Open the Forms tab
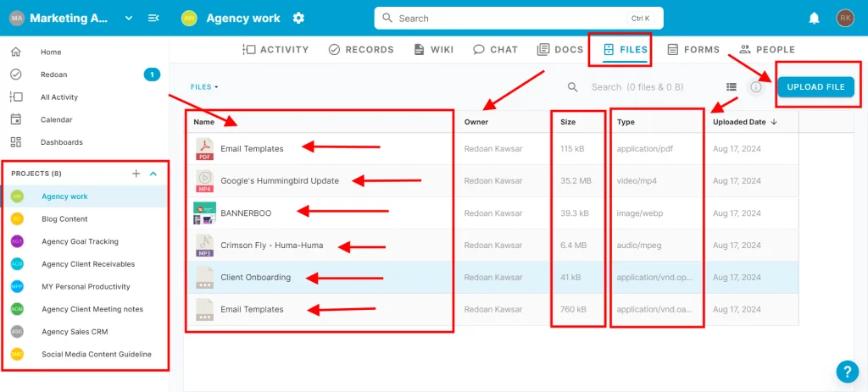This screenshot has height=392, width=868. point(693,49)
